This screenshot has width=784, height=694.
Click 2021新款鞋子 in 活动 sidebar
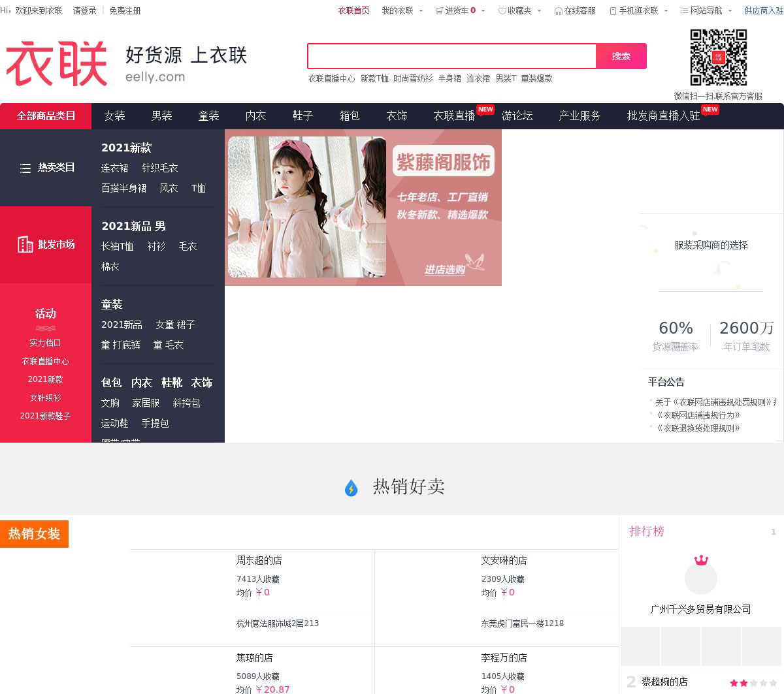point(45,417)
